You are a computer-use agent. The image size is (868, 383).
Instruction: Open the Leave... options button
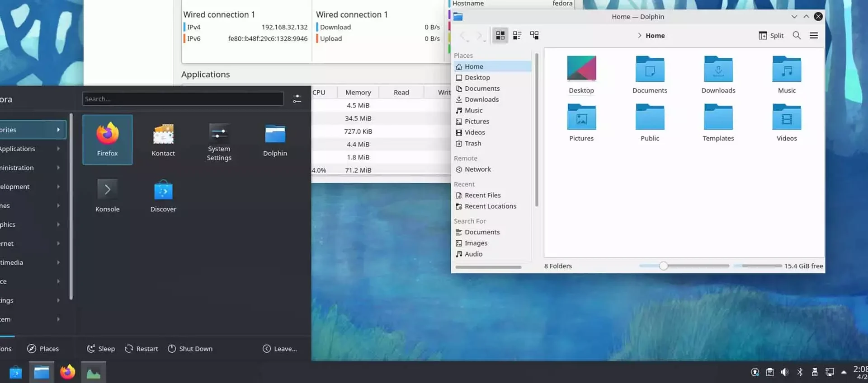[280, 349]
